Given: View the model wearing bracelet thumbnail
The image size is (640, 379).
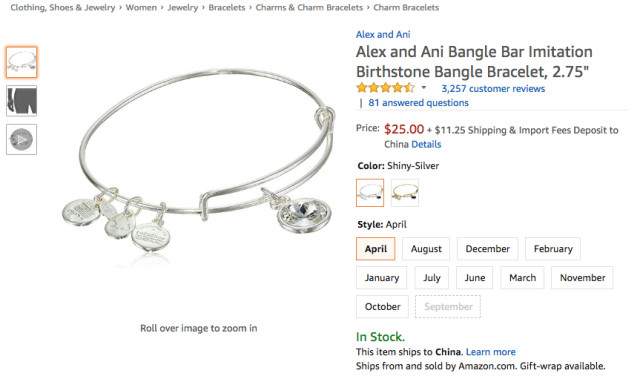Looking at the screenshot, I should (x=22, y=101).
